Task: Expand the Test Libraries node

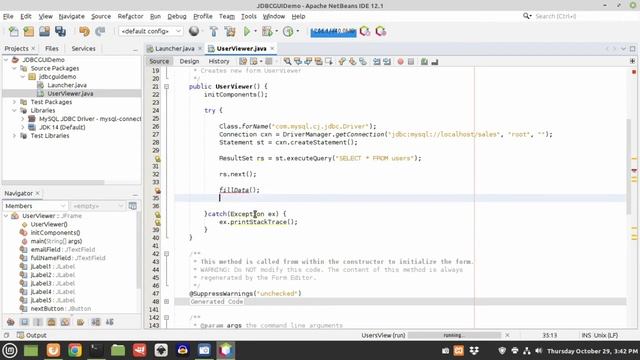Action: point(14,136)
